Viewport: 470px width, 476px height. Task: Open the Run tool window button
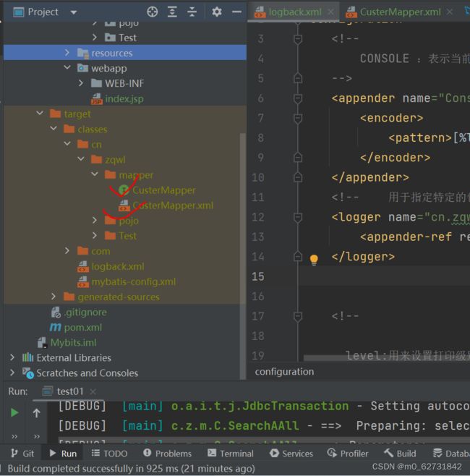click(63, 454)
